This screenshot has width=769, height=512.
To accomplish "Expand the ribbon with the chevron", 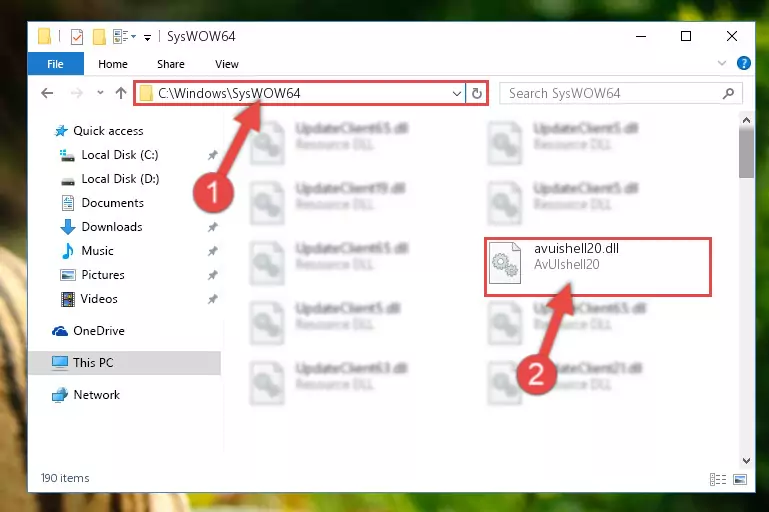I will point(721,63).
